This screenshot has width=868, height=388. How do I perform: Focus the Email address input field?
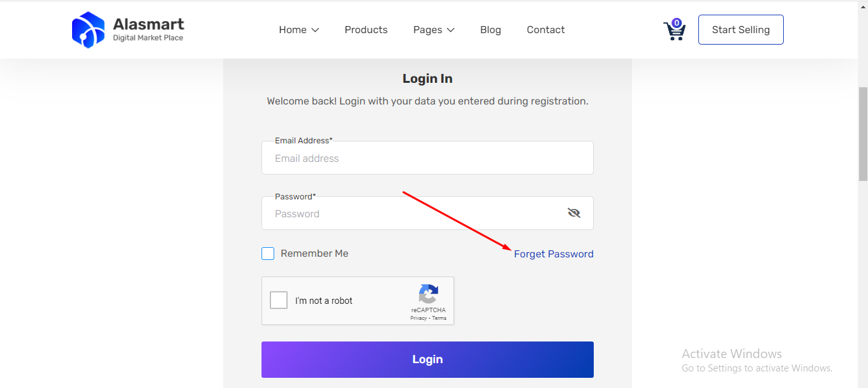point(427,159)
